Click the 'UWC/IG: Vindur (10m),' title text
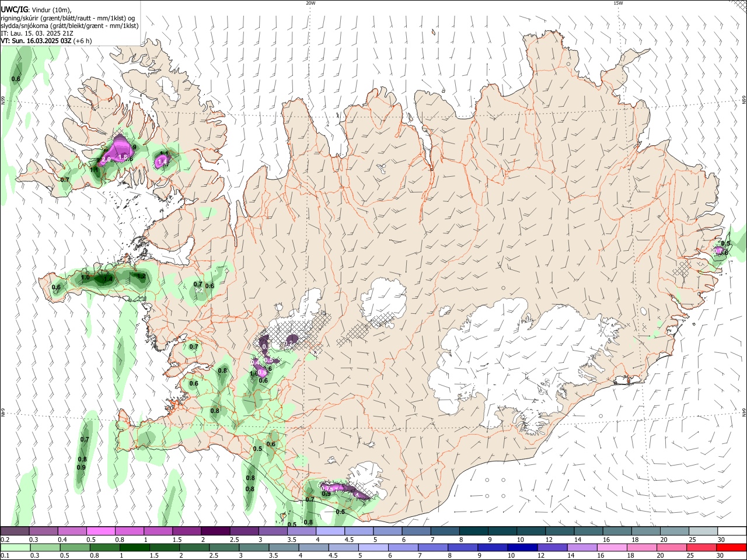This screenshot has height=560, width=747. point(36,10)
